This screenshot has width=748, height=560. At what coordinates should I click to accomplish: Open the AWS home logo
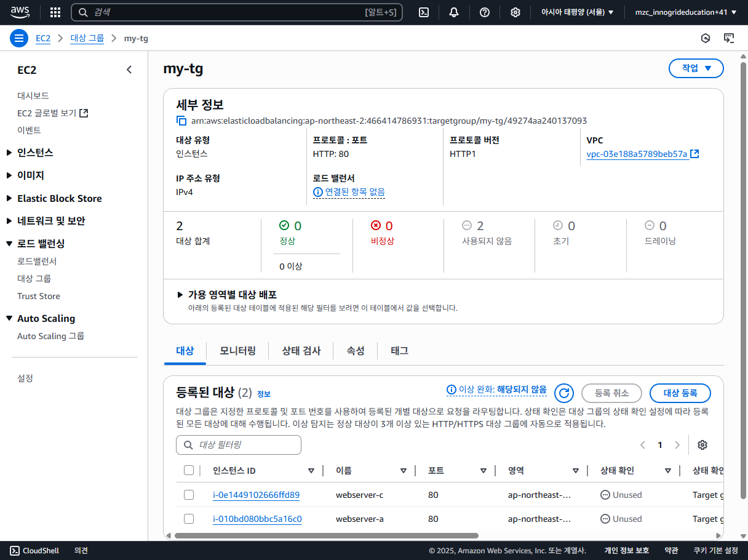pos(20,12)
